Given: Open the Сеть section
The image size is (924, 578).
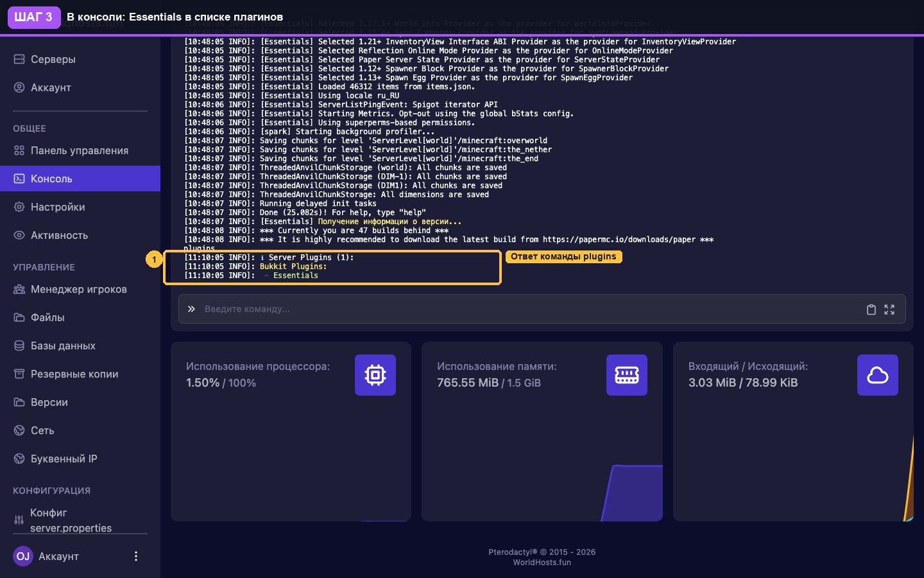Looking at the screenshot, I should tap(80, 430).
